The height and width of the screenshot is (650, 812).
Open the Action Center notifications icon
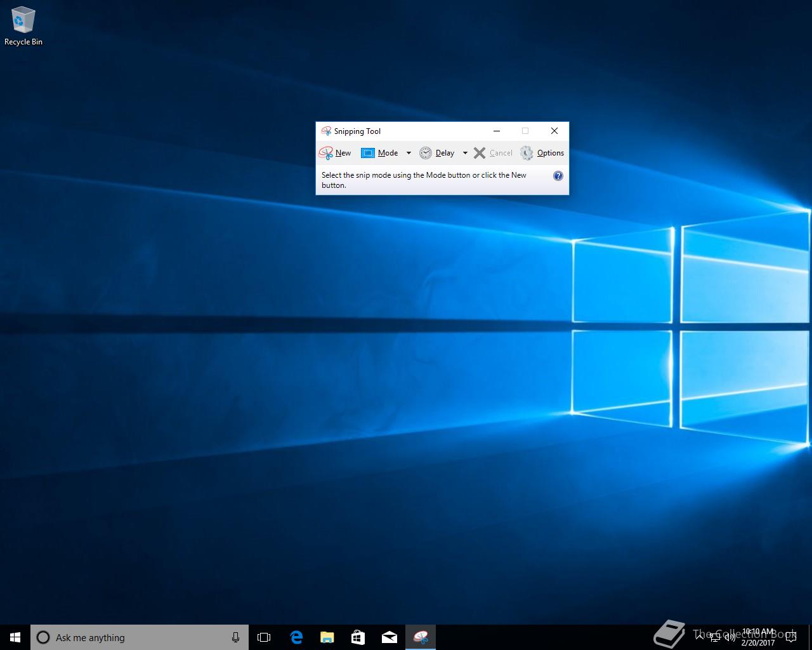pos(791,637)
